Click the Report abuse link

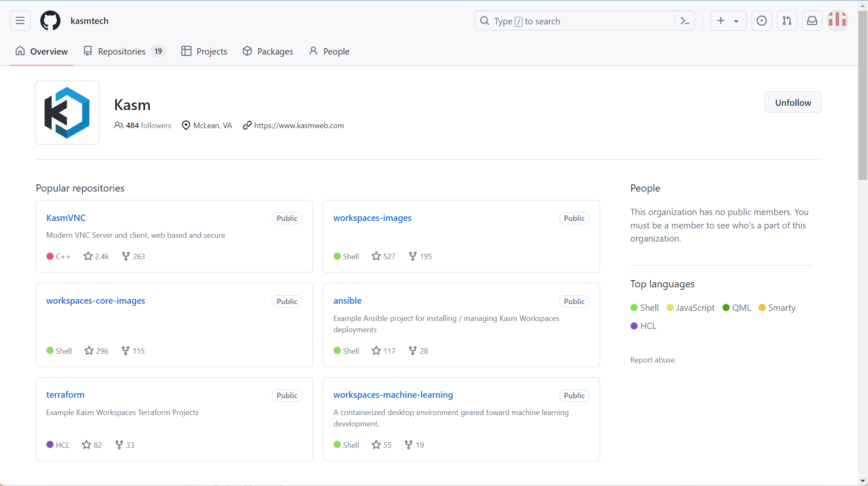[652, 360]
